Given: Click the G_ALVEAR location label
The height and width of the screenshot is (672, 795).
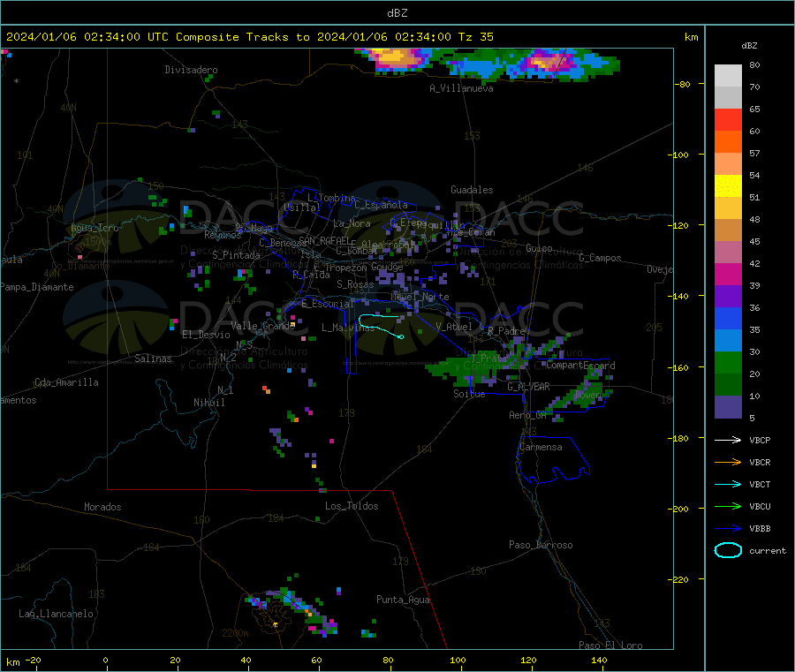Looking at the screenshot, I should (528, 387).
